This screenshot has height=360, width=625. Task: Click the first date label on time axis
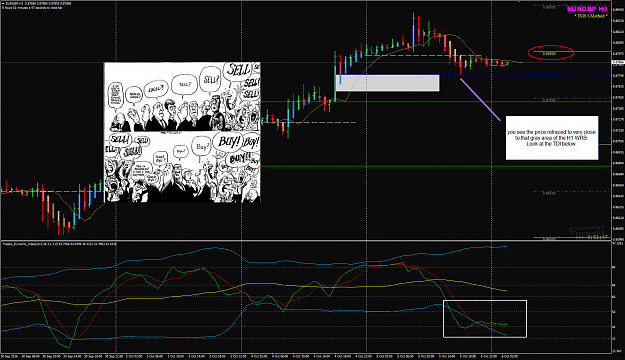tap(9, 356)
